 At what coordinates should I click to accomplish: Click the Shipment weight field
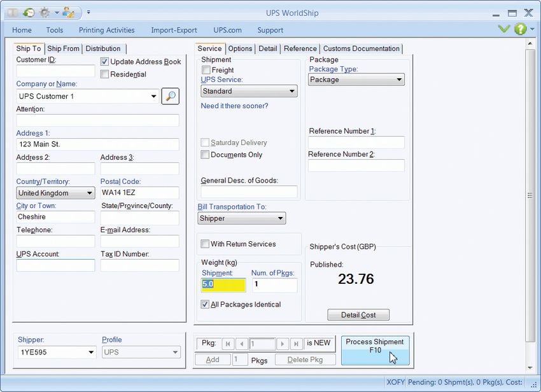(223, 285)
